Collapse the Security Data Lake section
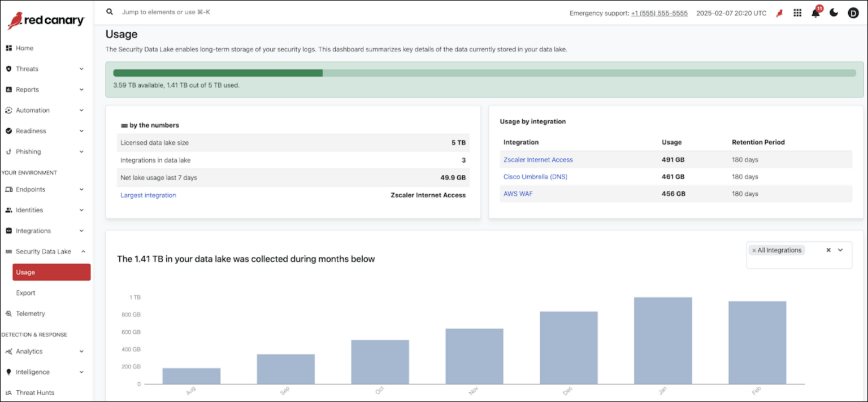 (83, 252)
